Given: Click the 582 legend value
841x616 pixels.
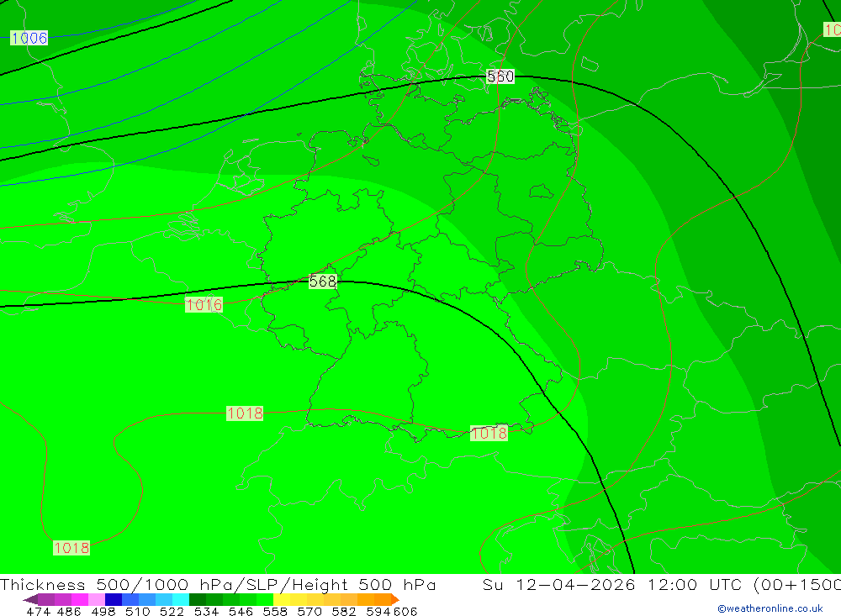Looking at the screenshot, I should click(343, 611).
